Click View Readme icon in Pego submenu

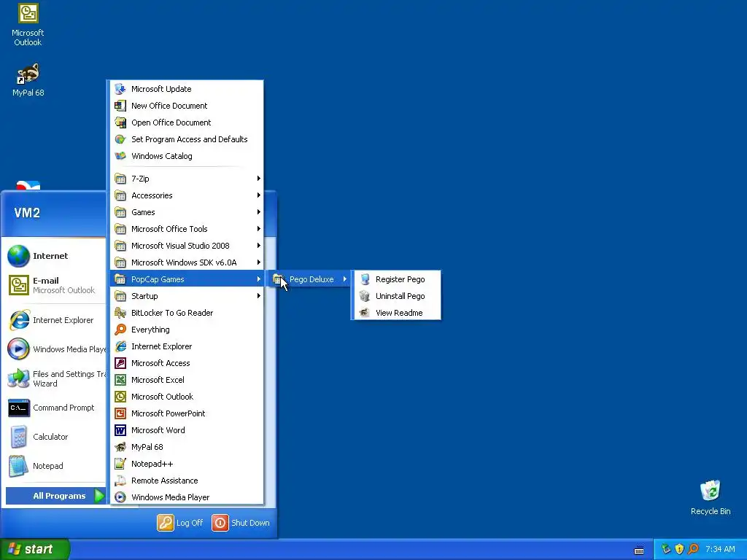click(365, 313)
